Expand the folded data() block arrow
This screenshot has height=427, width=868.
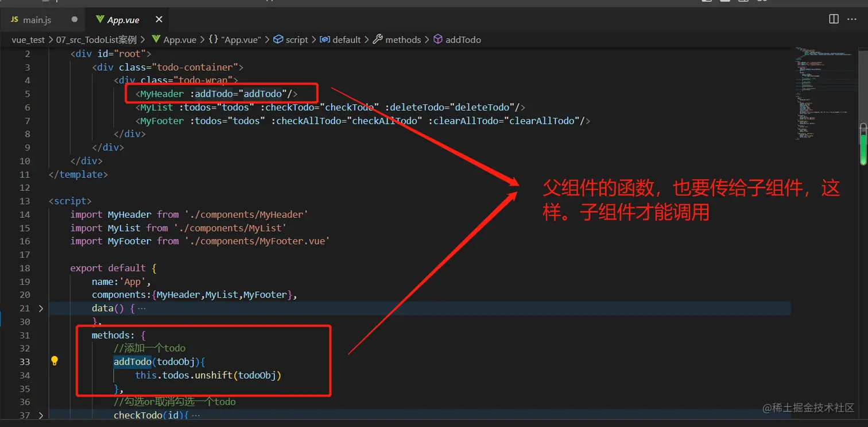41,308
